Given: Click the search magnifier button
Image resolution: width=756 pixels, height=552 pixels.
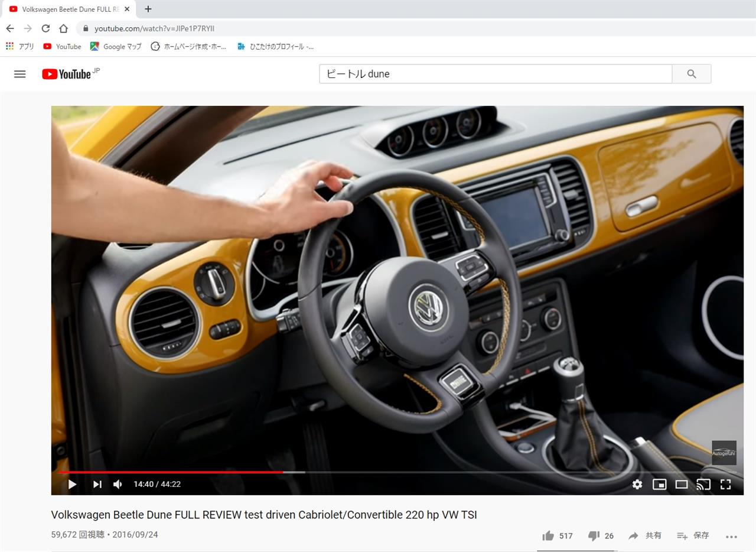Looking at the screenshot, I should click(692, 74).
